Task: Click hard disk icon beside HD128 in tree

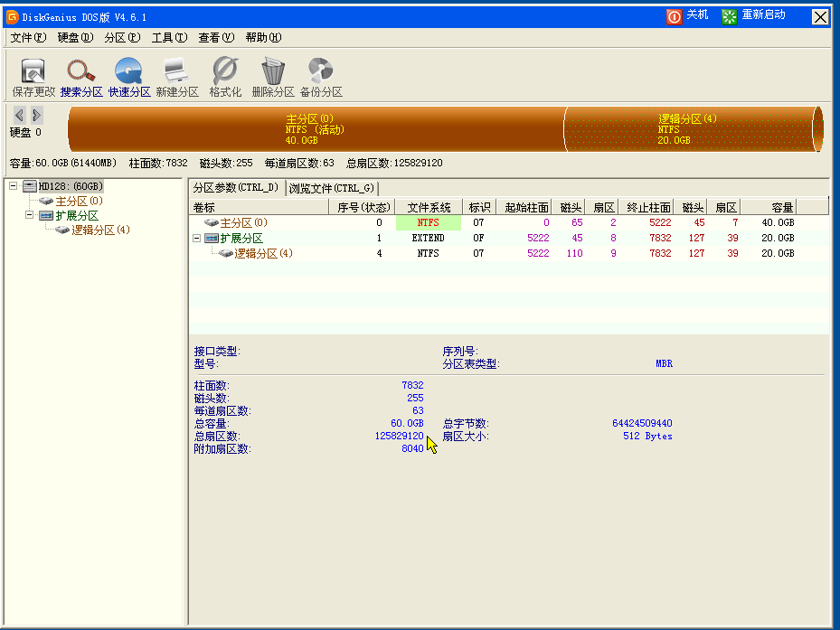Action: coord(30,186)
